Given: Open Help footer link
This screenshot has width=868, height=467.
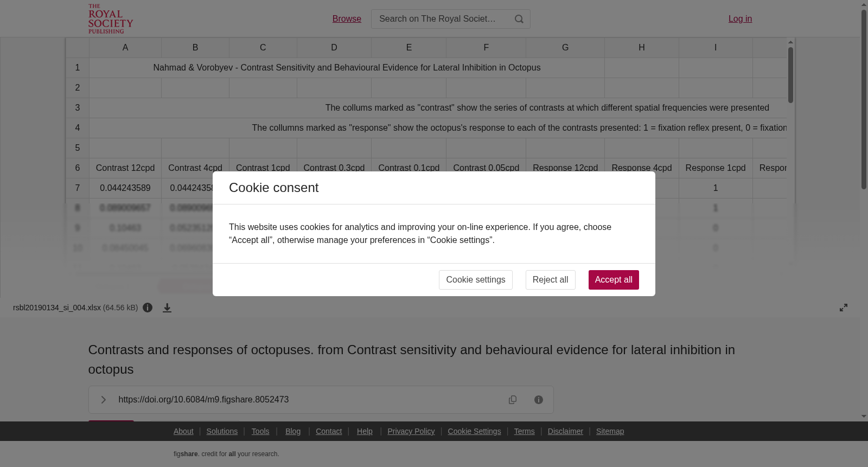Looking at the screenshot, I should coord(365,431).
